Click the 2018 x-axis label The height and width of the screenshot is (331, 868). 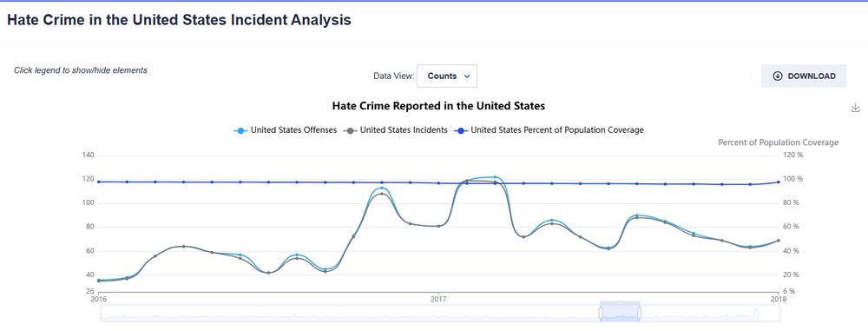779,299
